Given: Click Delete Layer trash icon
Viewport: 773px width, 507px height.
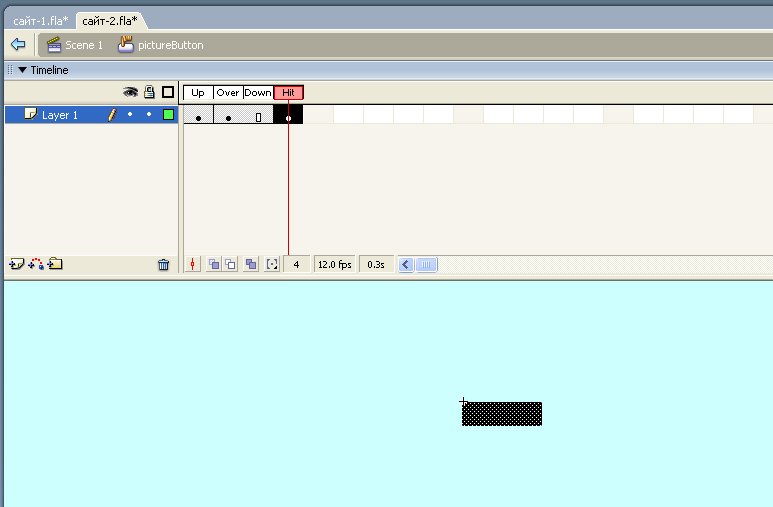Looking at the screenshot, I should (x=164, y=265).
